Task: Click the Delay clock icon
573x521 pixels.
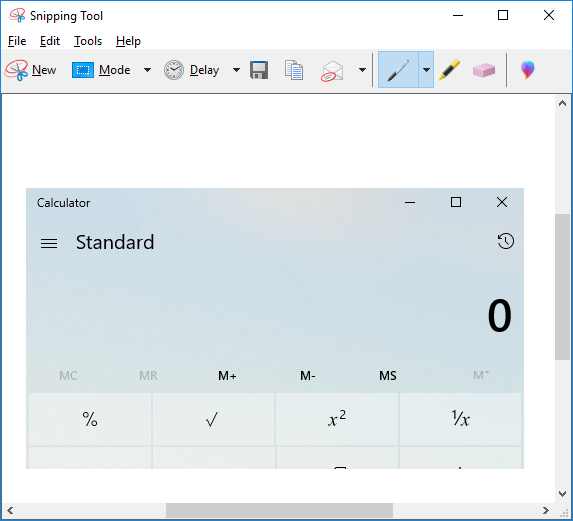Action: tap(174, 70)
